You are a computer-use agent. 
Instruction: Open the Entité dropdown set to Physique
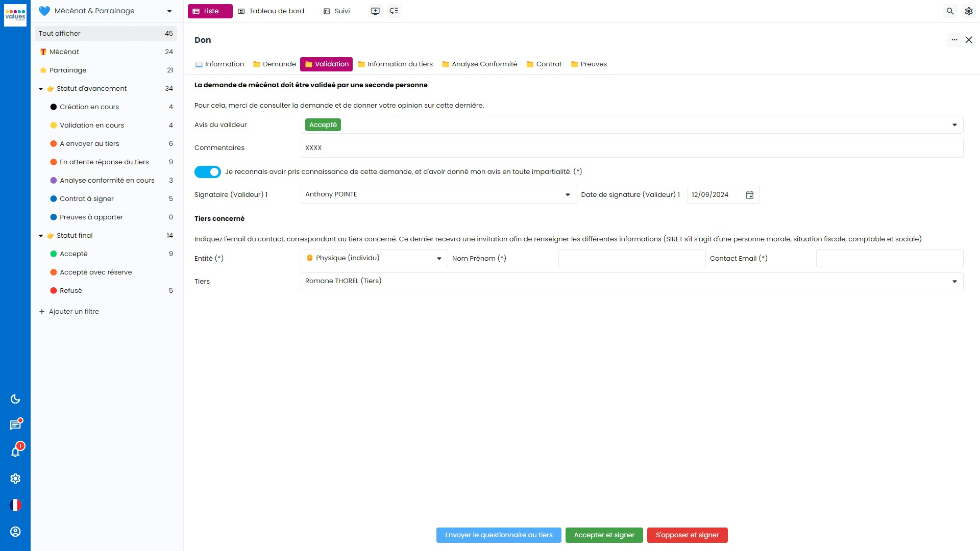tap(439, 258)
